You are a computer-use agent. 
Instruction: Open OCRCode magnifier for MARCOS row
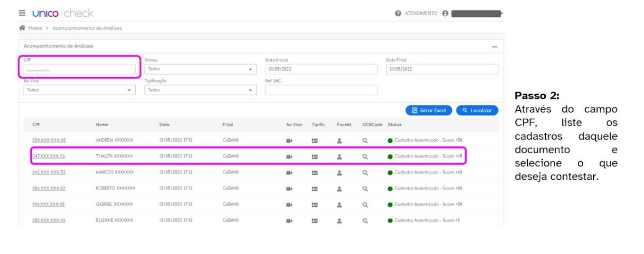pos(365,173)
